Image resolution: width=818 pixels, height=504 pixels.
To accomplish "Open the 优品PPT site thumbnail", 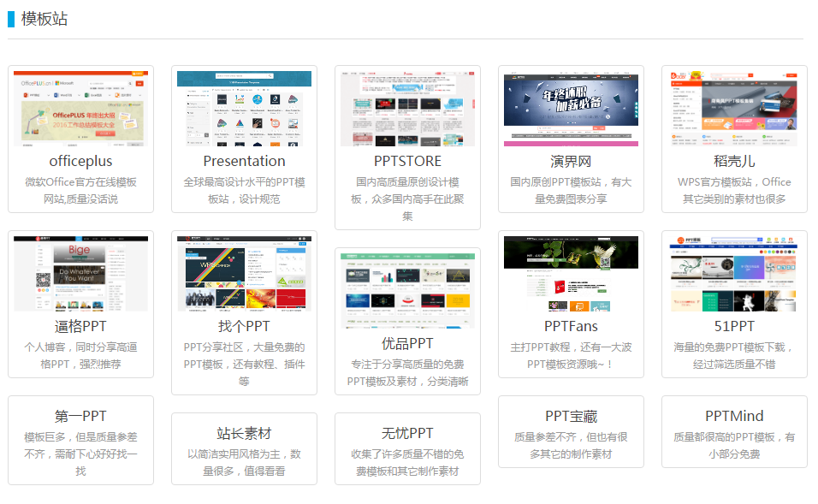I will pos(407,291).
